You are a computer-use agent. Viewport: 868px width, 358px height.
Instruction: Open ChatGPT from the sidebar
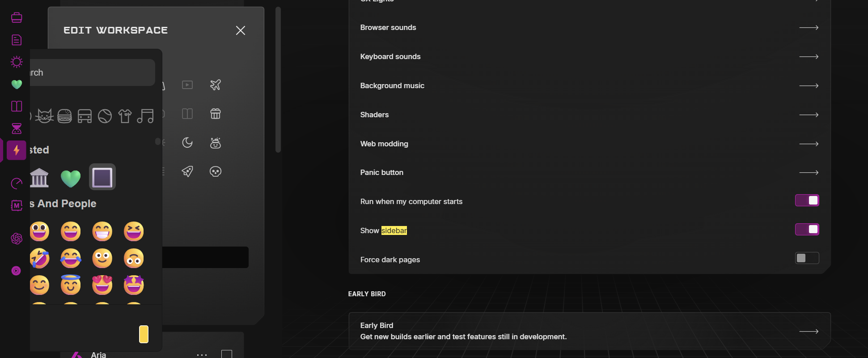tap(17, 239)
